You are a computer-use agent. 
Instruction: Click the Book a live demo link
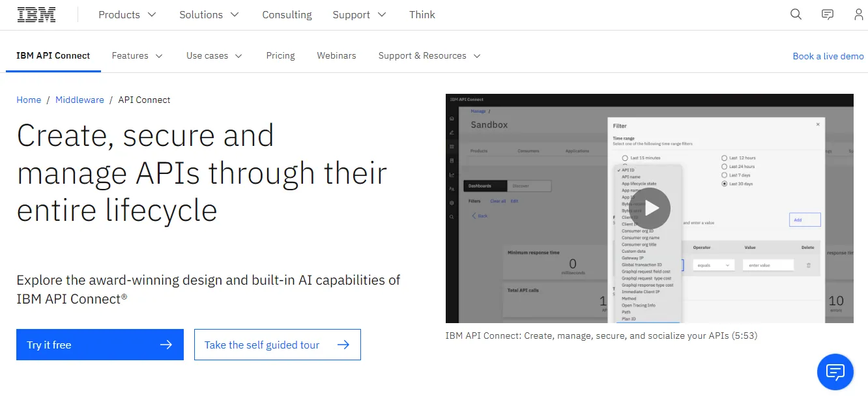[828, 56]
